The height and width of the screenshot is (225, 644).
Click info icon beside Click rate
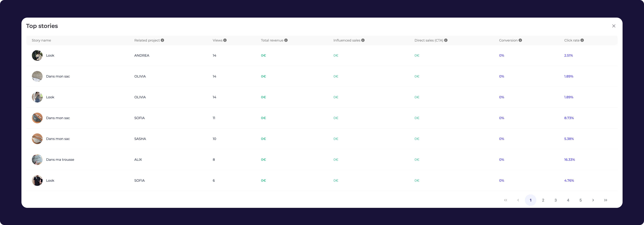pos(582,40)
